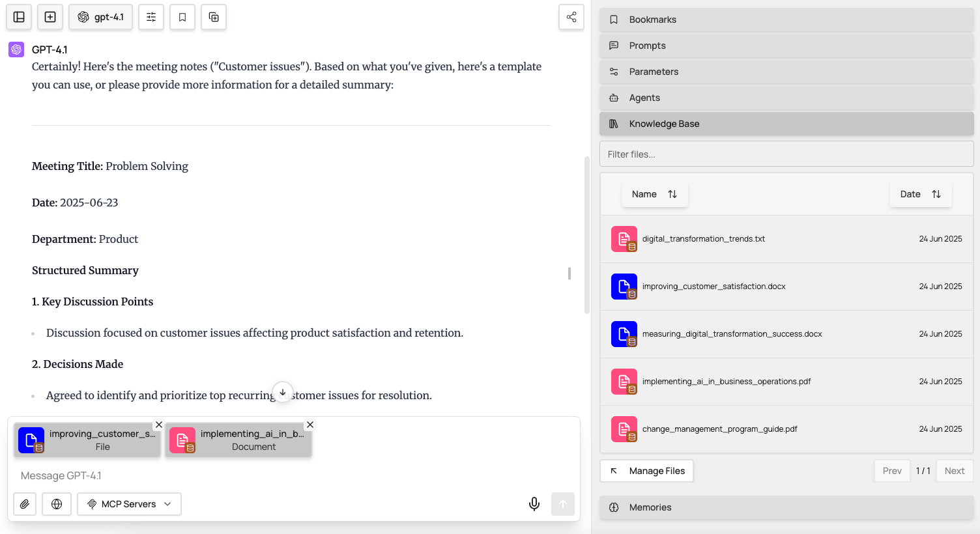Click the GPT-4.1 avatar icon beside message
Viewport: 980px width, 534px height.
[16, 49]
